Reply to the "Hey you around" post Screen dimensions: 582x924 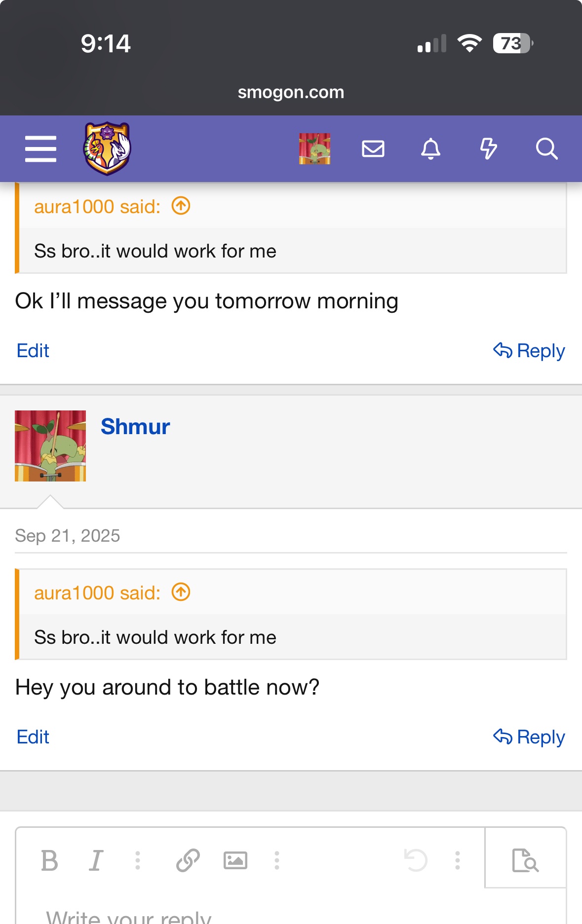point(529,737)
